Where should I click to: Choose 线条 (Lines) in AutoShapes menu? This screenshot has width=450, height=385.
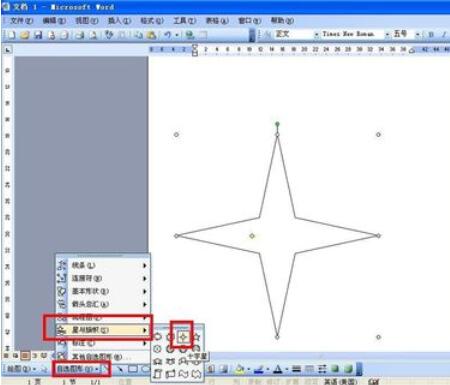pos(103,265)
